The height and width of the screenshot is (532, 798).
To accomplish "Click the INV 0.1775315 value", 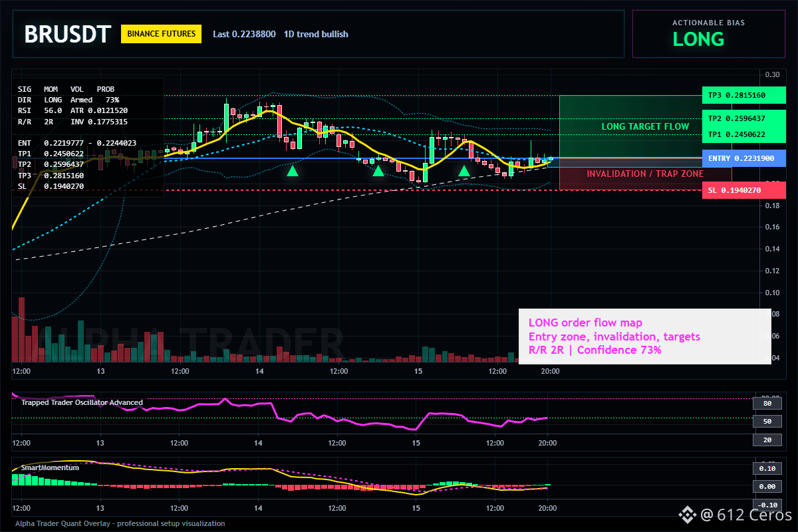I will [99, 122].
